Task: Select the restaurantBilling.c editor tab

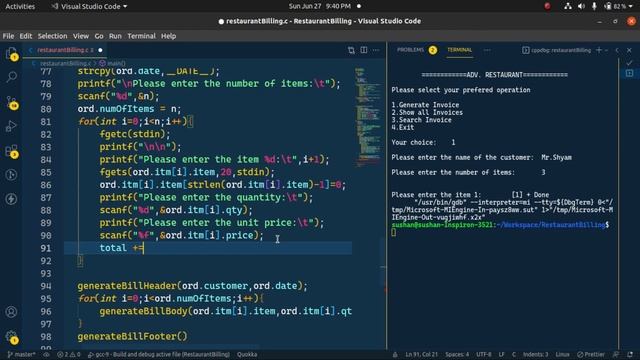Action: [65, 50]
